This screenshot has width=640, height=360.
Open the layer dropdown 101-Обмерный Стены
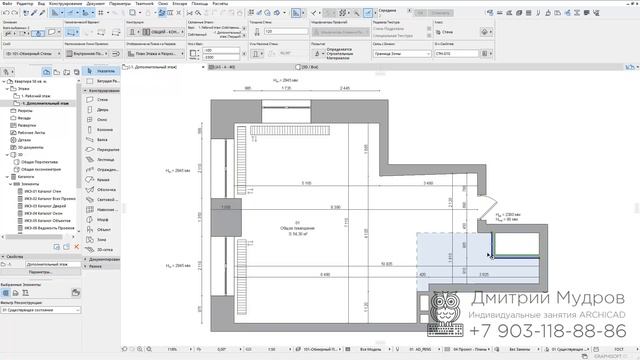point(33,53)
